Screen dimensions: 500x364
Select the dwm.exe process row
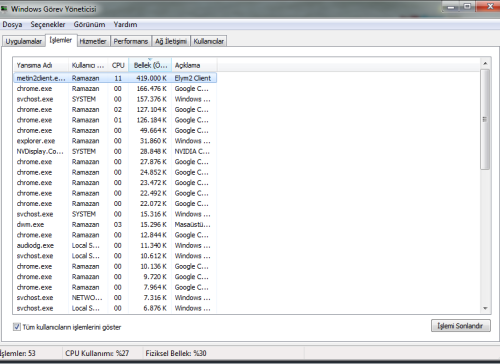[115, 225]
